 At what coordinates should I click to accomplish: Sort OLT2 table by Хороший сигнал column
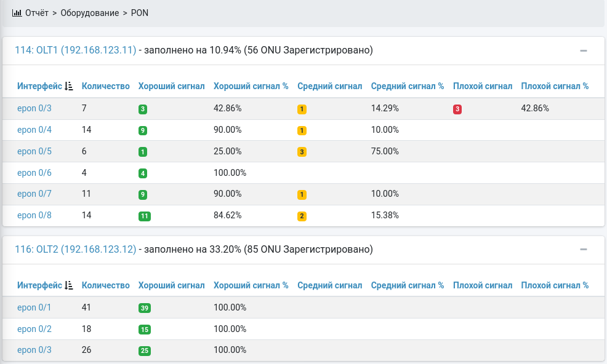point(171,285)
